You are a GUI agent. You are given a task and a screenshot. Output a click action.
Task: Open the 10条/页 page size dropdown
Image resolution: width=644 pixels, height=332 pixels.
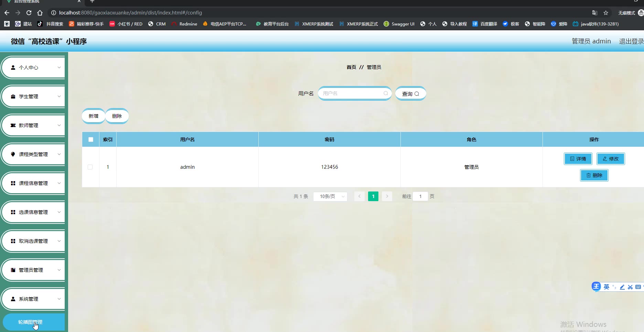pos(330,196)
